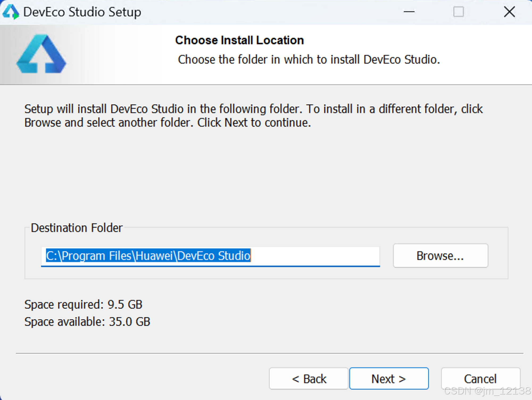The image size is (532, 400).
Task: Click the 'Space available: 35.0 GB' text
Action: coord(87,322)
